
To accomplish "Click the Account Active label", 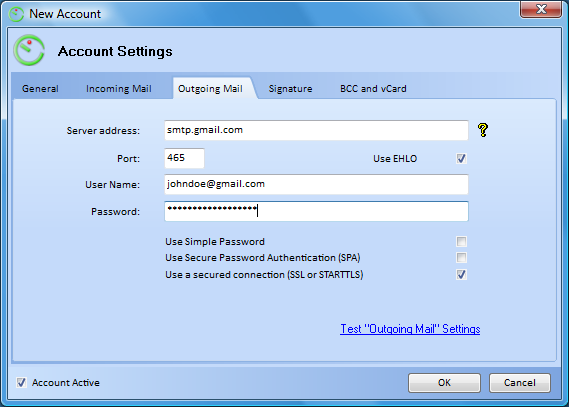I will 66,383.
